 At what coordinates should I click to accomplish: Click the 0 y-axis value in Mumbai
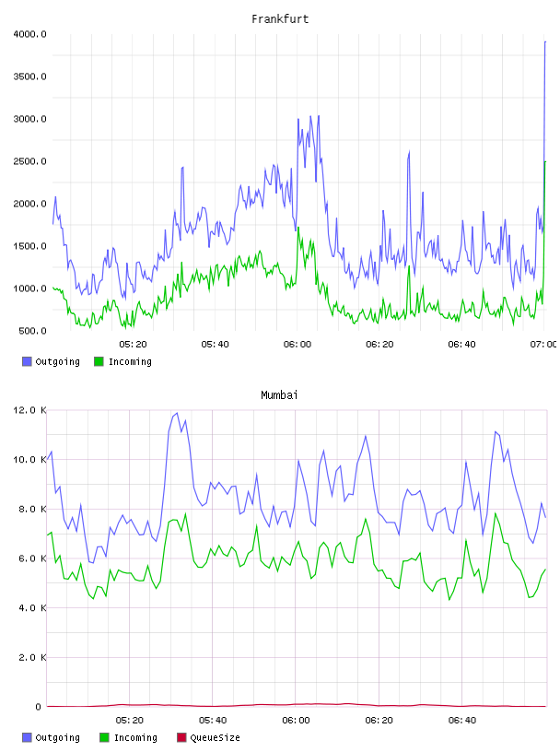click(38, 707)
